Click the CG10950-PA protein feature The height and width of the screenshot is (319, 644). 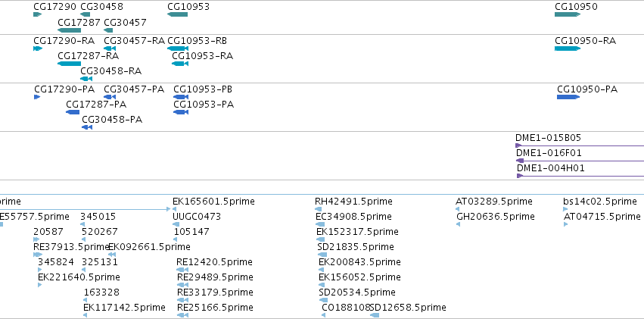point(568,97)
